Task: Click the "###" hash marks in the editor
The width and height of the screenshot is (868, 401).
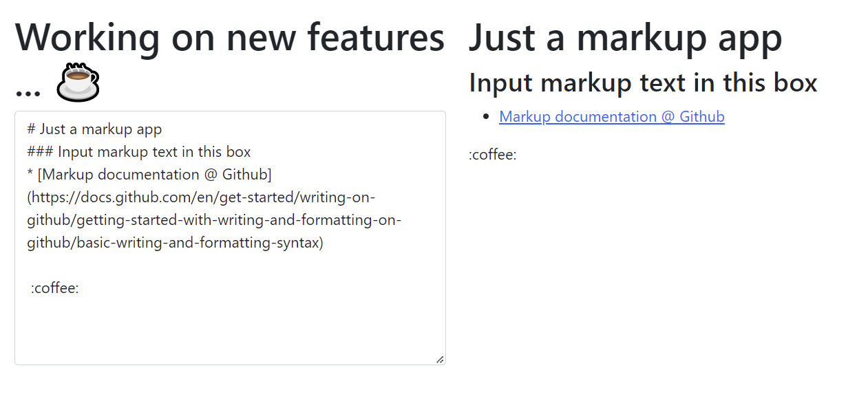Action: click(x=39, y=151)
